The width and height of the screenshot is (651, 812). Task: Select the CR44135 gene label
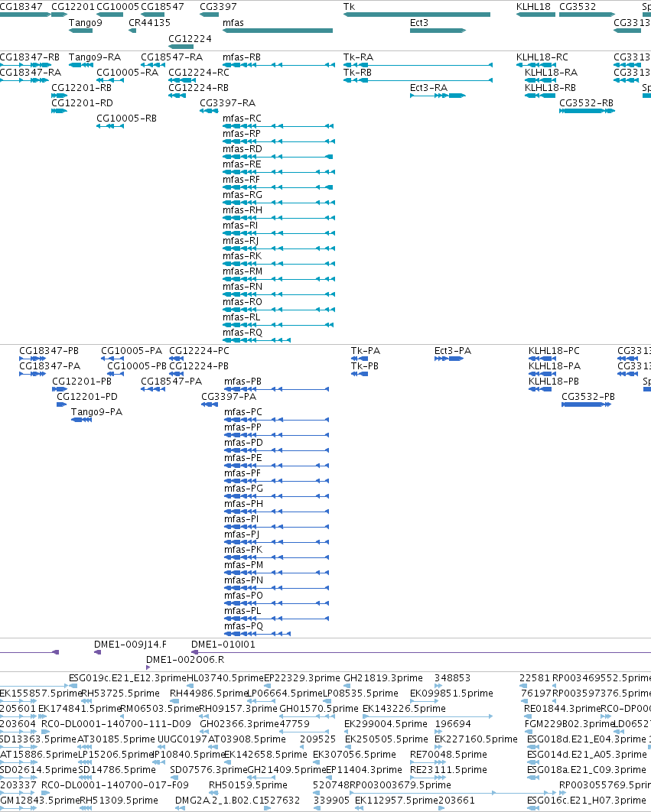click(149, 23)
